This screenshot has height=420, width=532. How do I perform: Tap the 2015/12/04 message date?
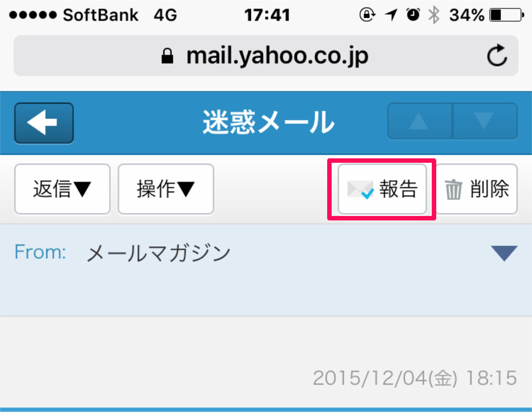tap(415, 378)
